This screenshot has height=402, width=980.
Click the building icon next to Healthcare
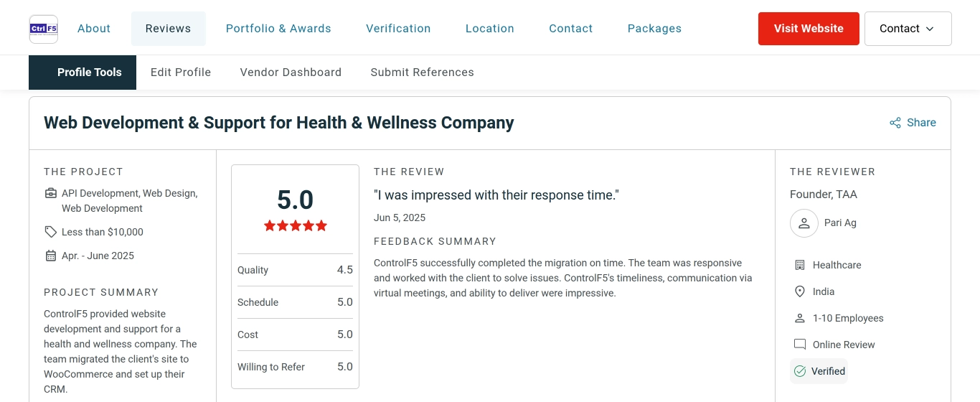(x=800, y=265)
